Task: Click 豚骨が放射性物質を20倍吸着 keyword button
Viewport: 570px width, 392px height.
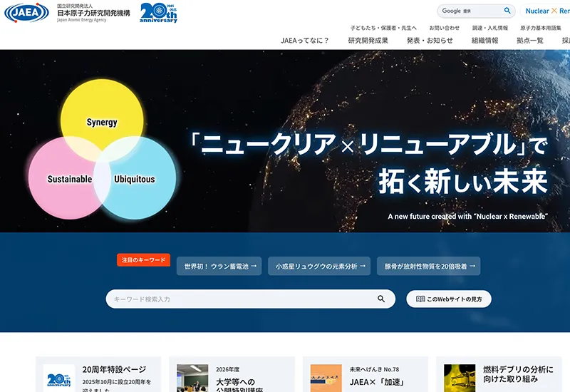Action: tap(429, 266)
